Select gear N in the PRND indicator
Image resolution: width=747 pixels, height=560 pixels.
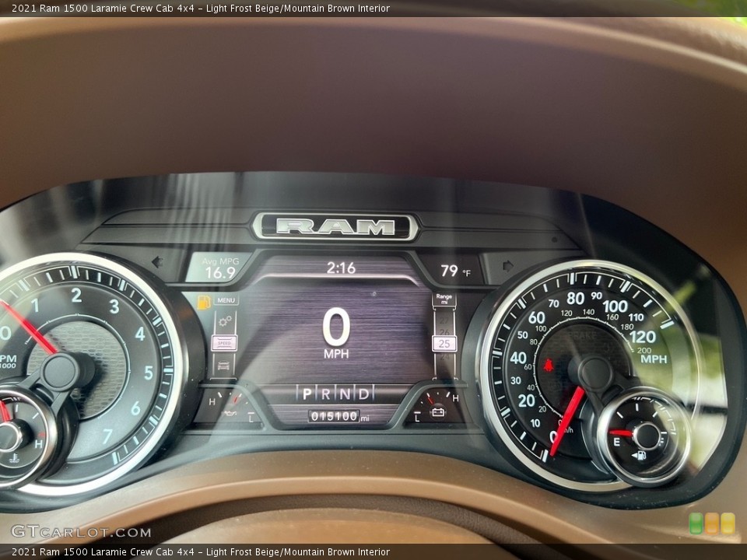pos(345,394)
